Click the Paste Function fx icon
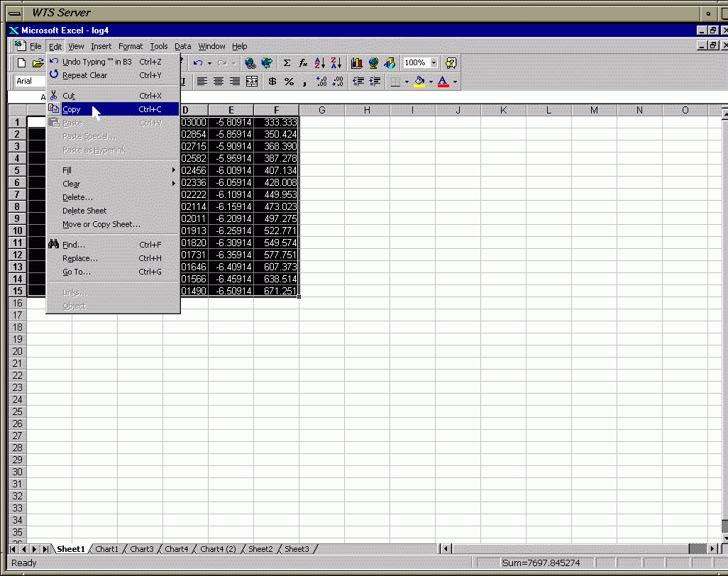Image resolution: width=728 pixels, height=576 pixels. (303, 63)
